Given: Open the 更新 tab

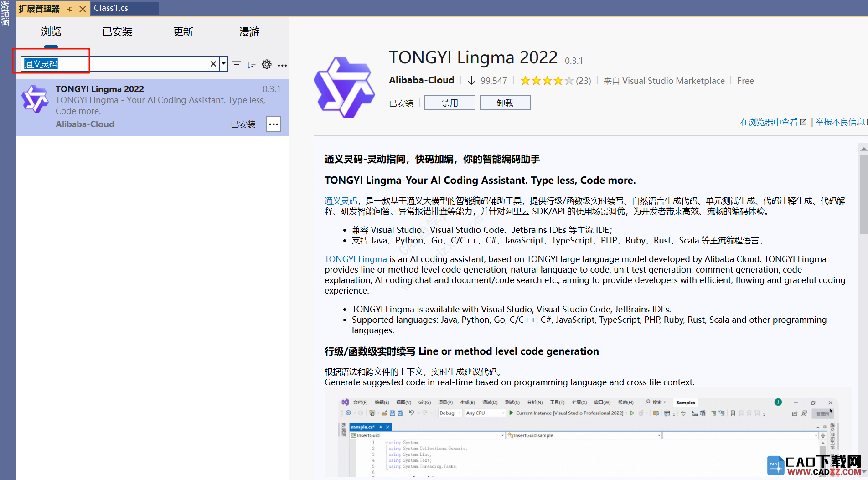Looking at the screenshot, I should point(183,31).
